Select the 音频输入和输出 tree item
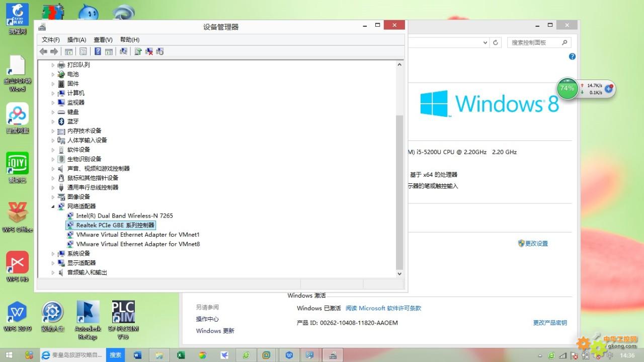Image resolution: width=644 pixels, height=362 pixels. pos(87,272)
